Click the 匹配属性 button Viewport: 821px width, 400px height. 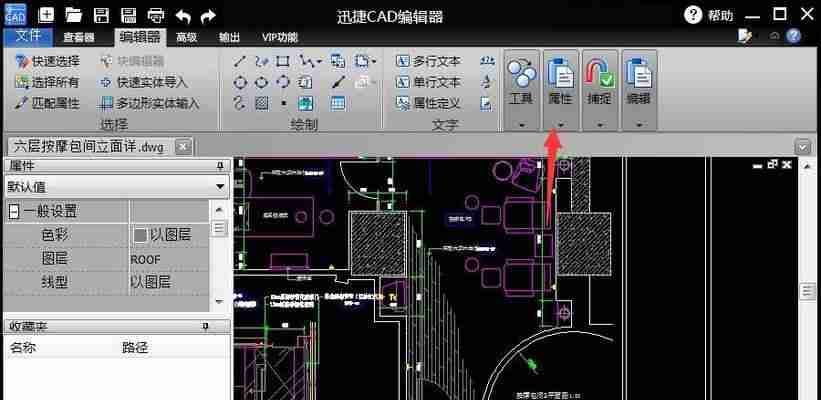[x=48, y=103]
